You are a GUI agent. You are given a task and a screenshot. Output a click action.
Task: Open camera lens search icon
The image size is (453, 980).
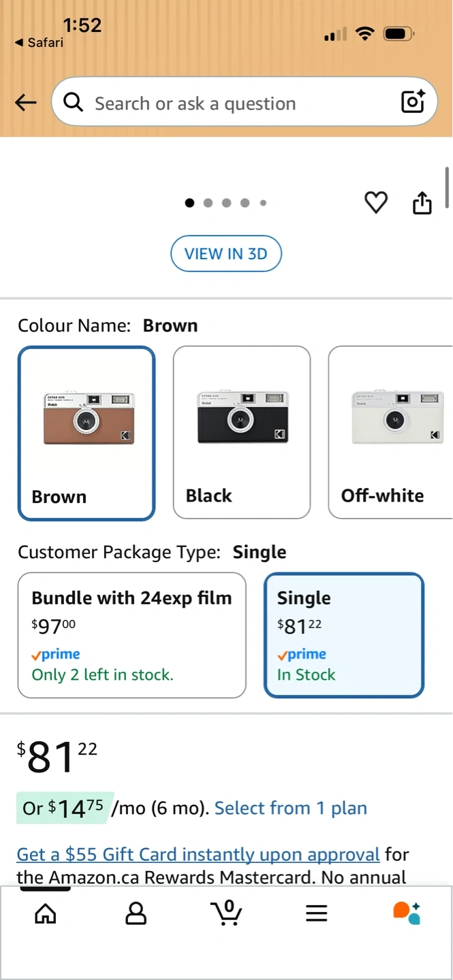413,102
